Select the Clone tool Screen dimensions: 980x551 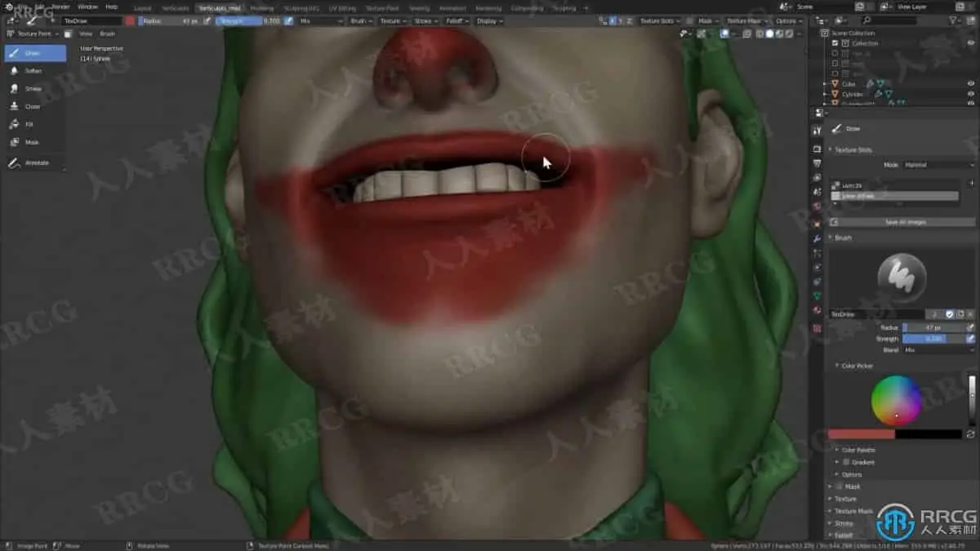tap(35, 107)
